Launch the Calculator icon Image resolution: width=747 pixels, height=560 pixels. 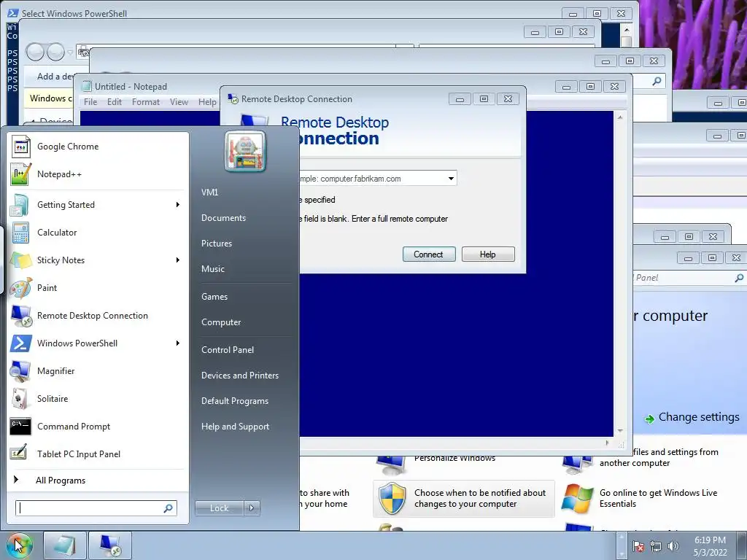point(20,233)
